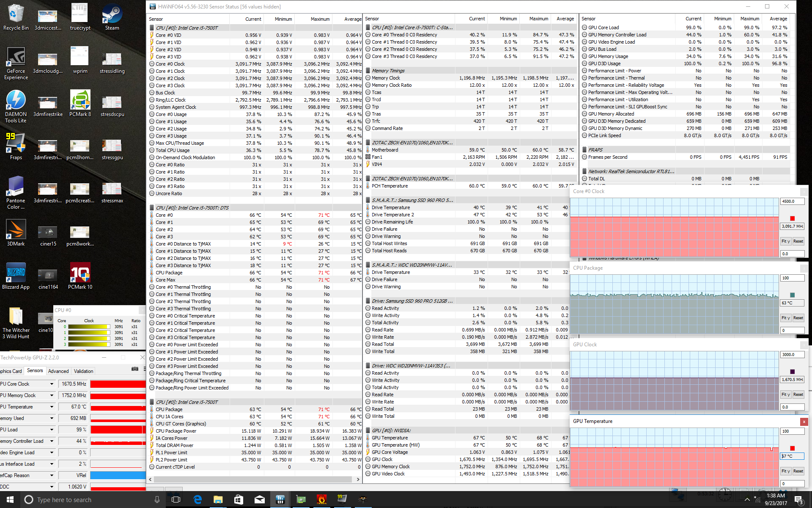This screenshot has width=812, height=508.
Task: Launch Steam from the desktop
Action: 112,17
